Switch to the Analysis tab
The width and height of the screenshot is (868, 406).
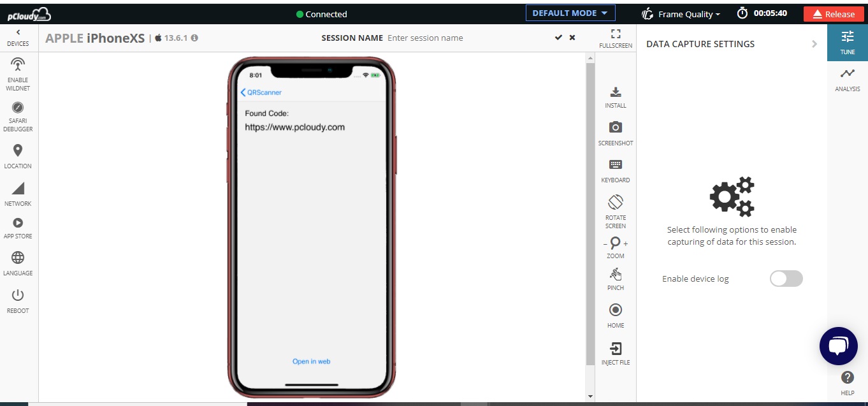click(848, 80)
